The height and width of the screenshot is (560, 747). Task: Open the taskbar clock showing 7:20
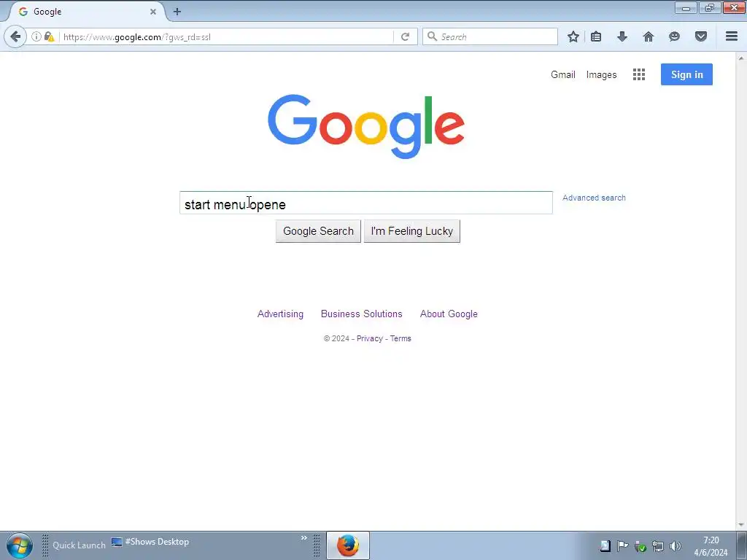click(711, 546)
